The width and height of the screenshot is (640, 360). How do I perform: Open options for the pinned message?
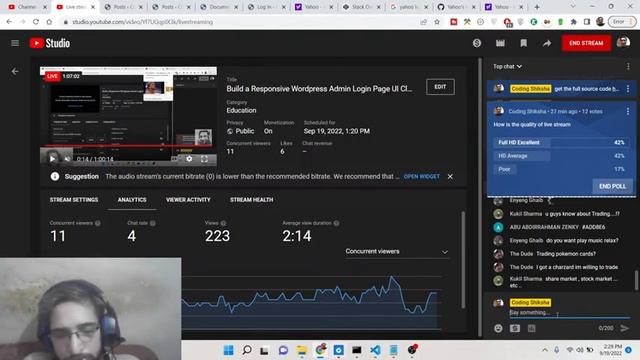pos(628,89)
